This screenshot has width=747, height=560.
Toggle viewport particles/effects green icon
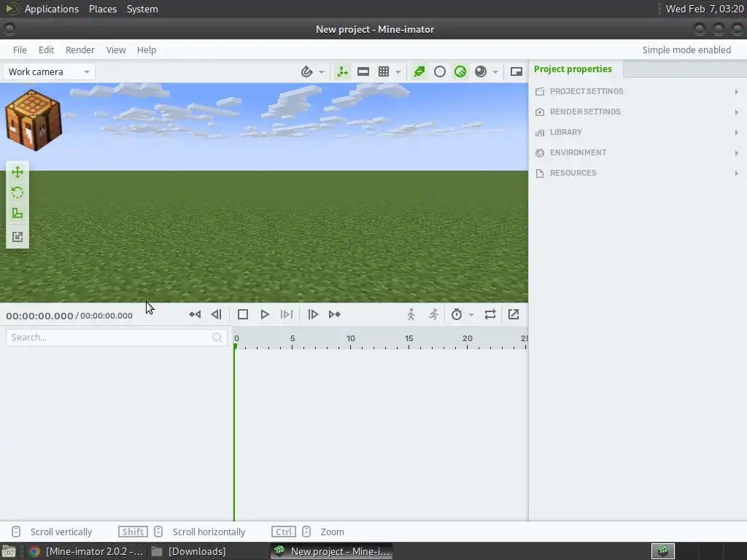(419, 72)
